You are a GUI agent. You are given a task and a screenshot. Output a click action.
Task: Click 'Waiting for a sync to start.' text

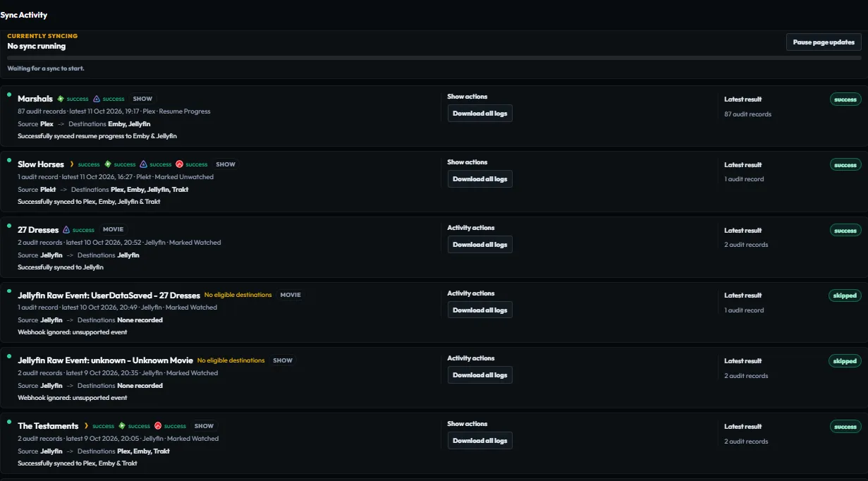pos(46,69)
